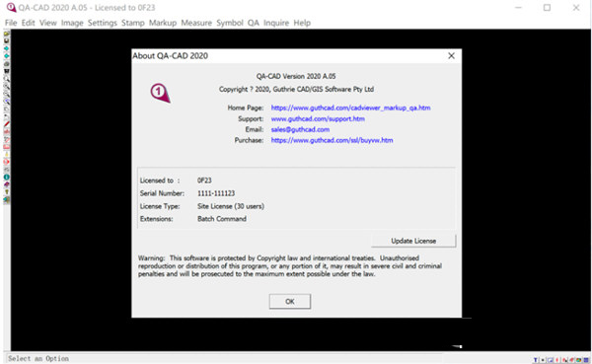The width and height of the screenshot is (592, 364).
Task: Click the red circle stamp icon in toolbar
Action: 7,162
